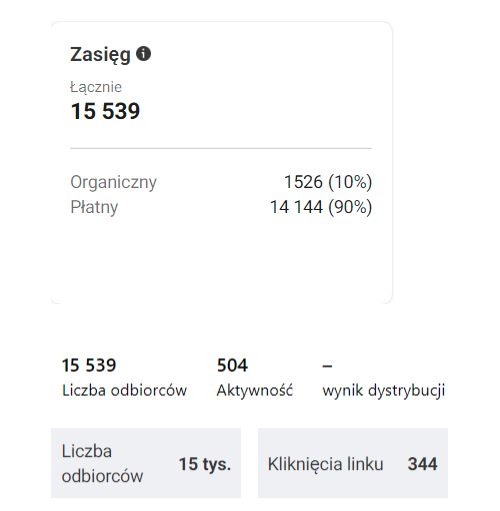Click the Łącznie label
Screen dimensions: 500x511
tap(96, 87)
